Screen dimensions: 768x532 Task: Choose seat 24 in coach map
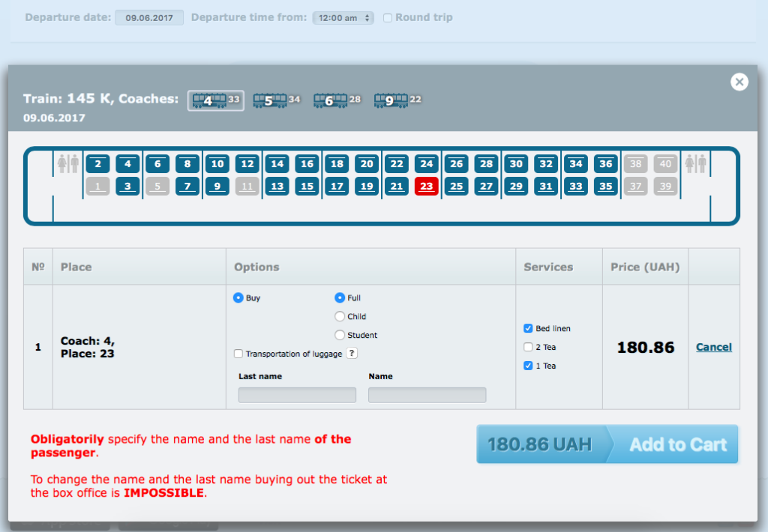427,164
